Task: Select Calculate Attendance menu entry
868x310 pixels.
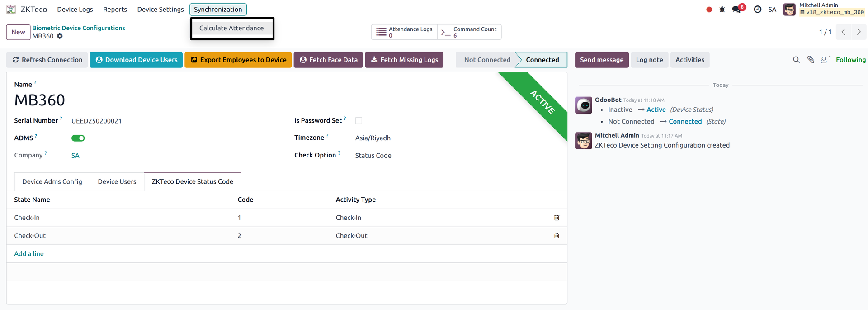Action: pos(231,28)
